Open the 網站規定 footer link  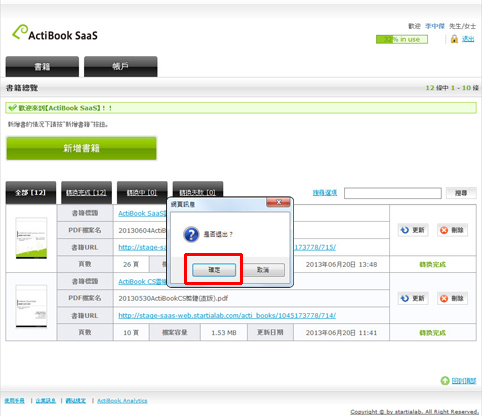[76, 401]
